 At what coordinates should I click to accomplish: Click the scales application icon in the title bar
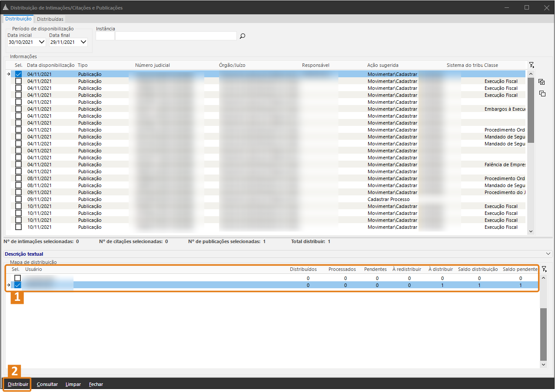pyautogui.click(x=6, y=7)
